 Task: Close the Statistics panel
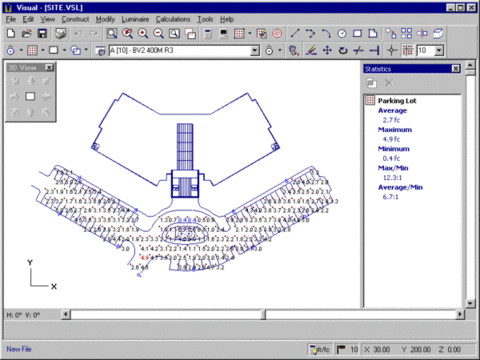456,69
